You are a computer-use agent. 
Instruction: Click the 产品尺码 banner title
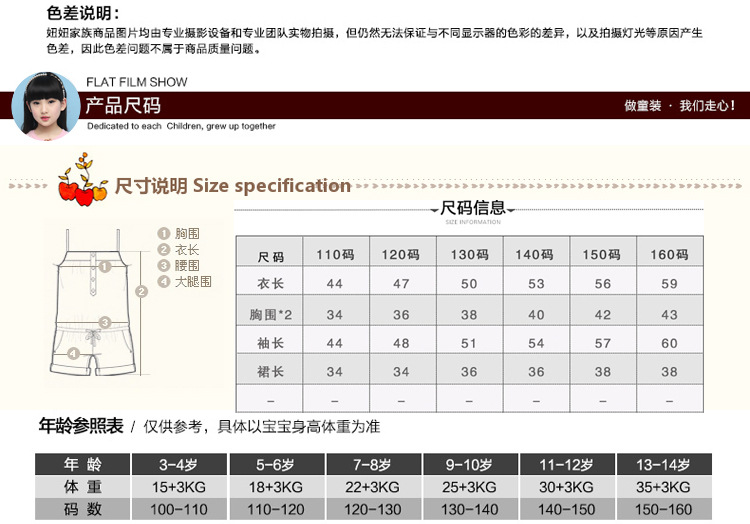tap(123, 106)
